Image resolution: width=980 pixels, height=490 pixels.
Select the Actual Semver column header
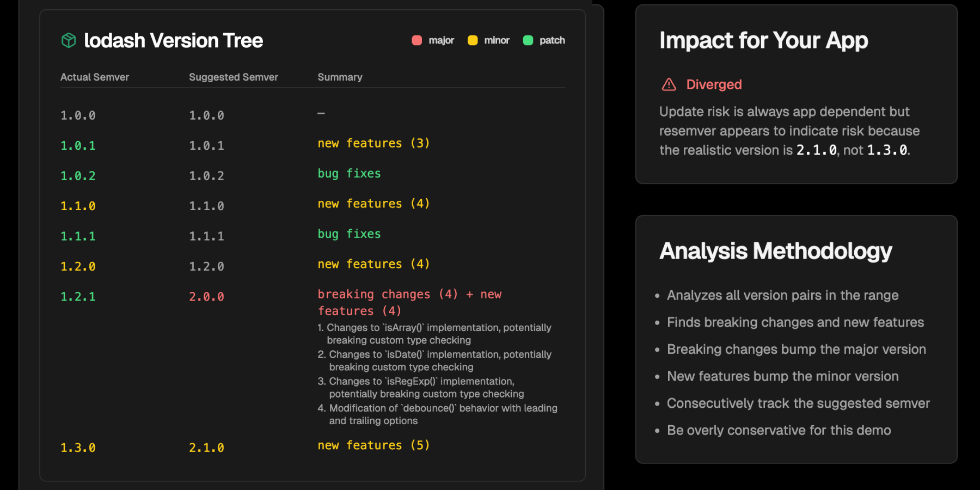point(95,77)
